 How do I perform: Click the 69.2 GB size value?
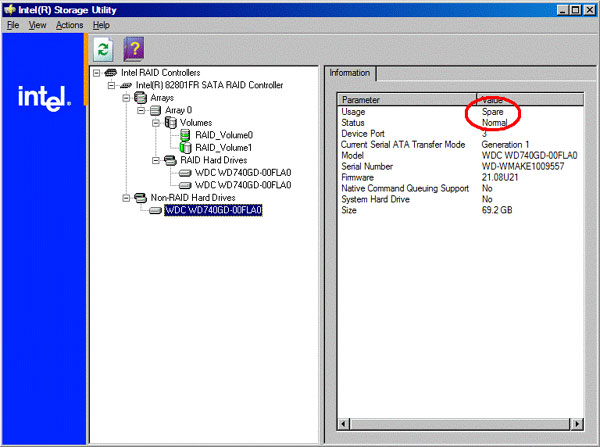[x=497, y=210]
